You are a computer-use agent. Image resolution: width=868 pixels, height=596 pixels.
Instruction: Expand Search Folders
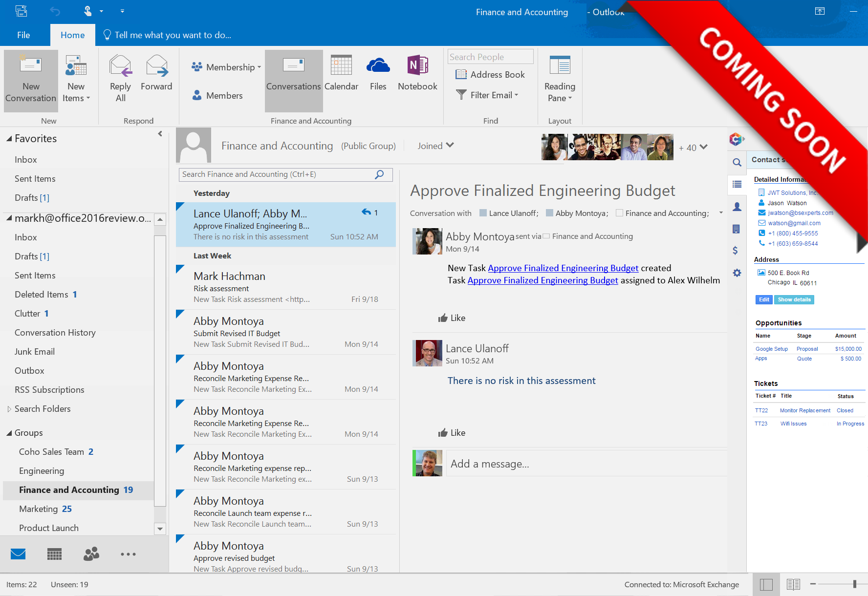(9, 409)
